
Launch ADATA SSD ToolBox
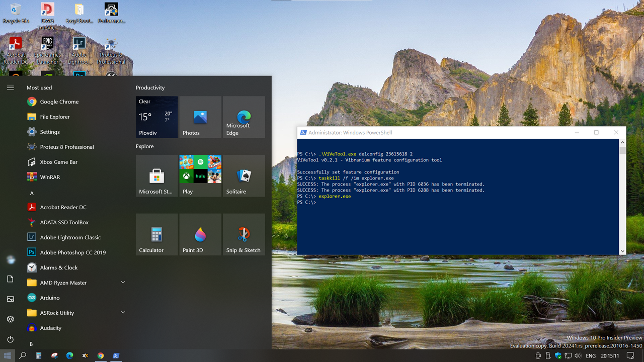click(x=75, y=222)
